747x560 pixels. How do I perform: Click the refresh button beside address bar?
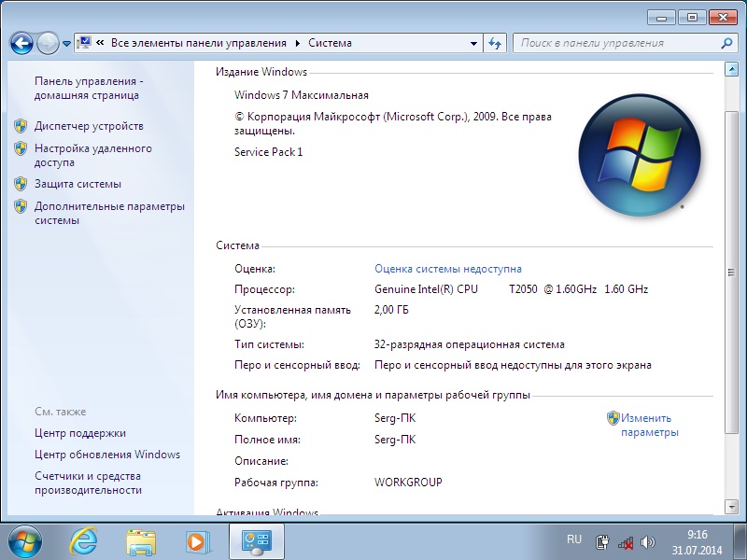coord(496,43)
